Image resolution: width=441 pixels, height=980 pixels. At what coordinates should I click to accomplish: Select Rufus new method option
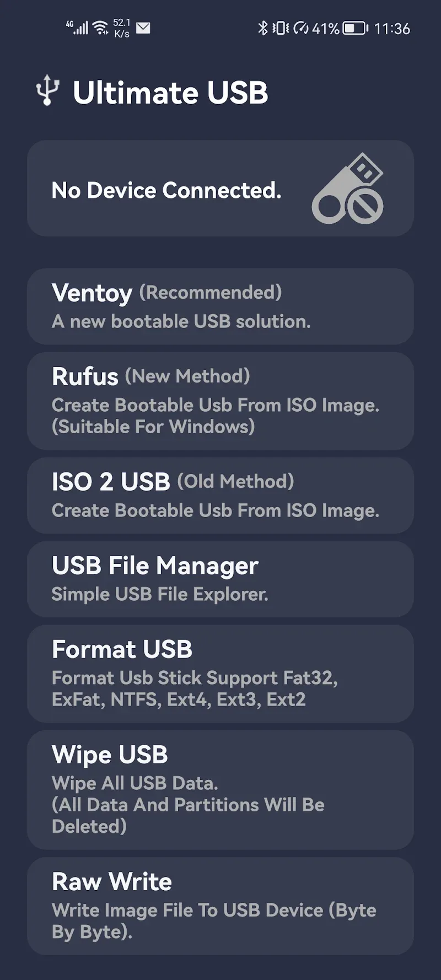(220, 401)
